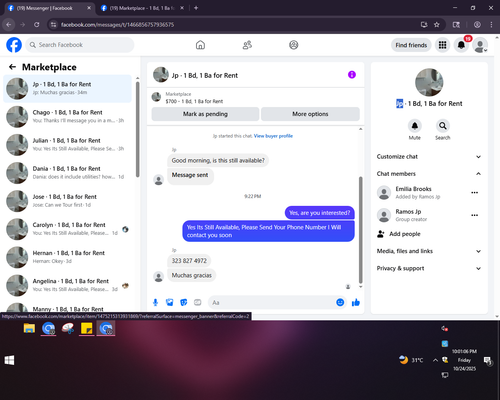Click the chat messages scrollbar
Image resolution: width=500 pixels, height=400 pixels.
click(360, 230)
